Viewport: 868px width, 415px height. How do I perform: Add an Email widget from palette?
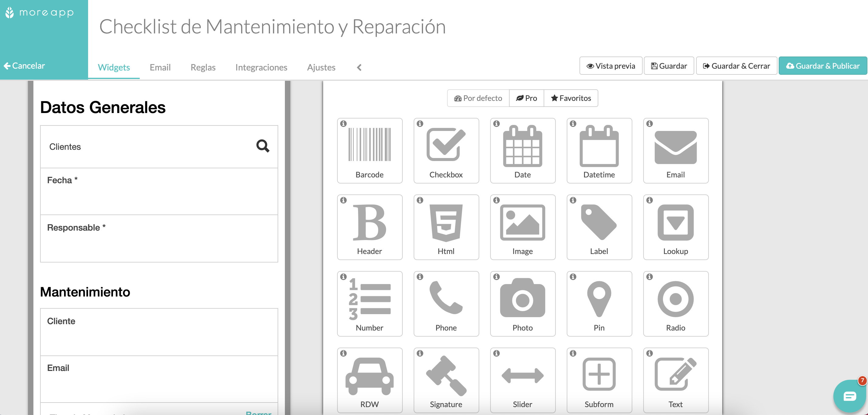point(675,150)
